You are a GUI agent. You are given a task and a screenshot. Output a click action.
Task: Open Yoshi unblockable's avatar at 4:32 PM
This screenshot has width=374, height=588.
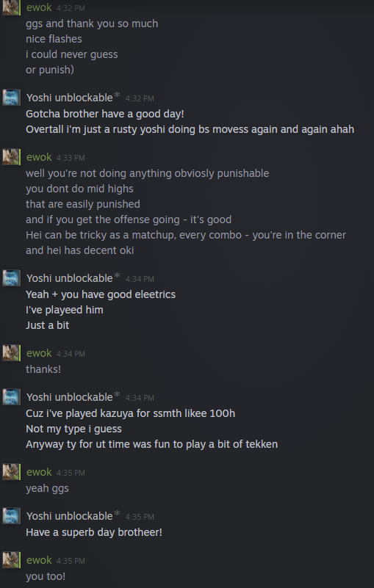click(x=11, y=97)
